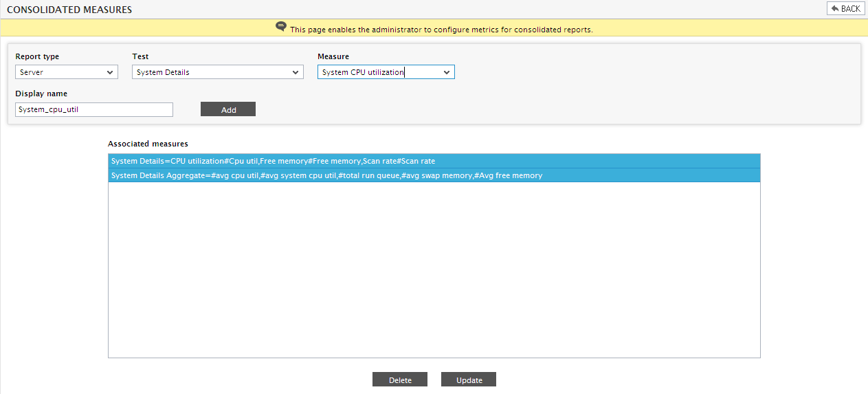Click the Add button
This screenshot has height=394, width=868.
pos(228,109)
